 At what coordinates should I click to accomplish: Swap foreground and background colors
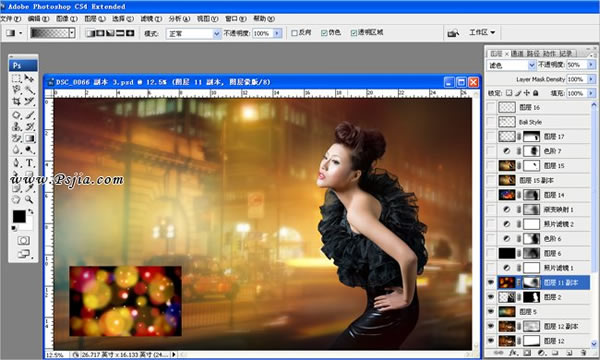(x=31, y=212)
